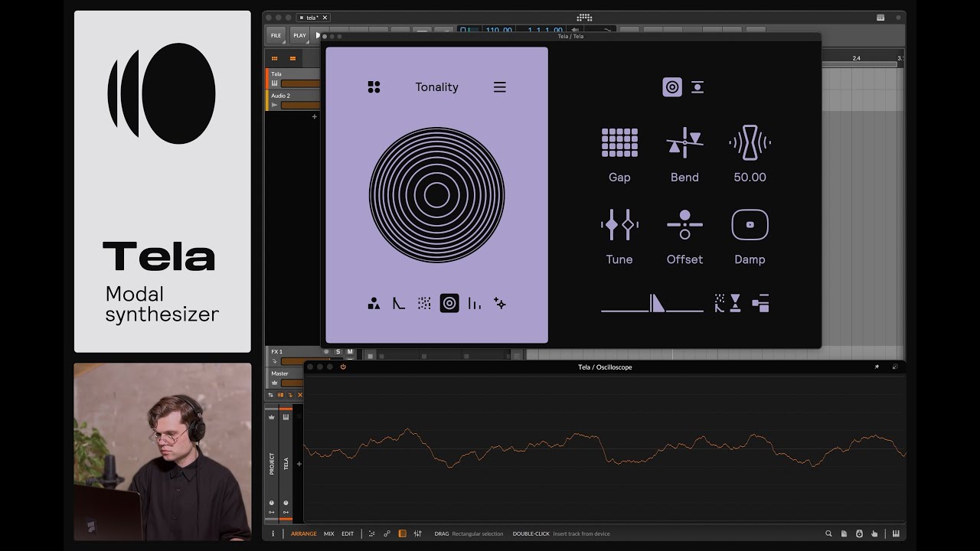Solo the FX 1 track
This screenshot has height=551, width=980.
pos(338,352)
